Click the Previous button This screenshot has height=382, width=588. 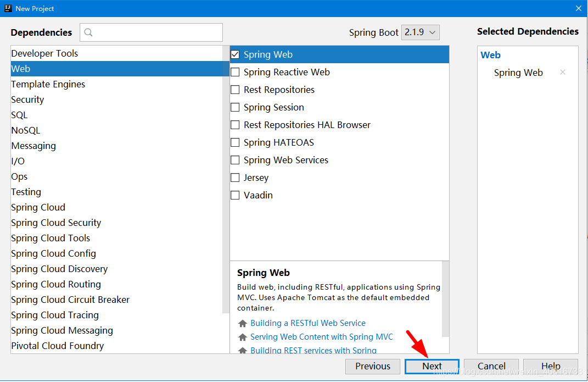point(373,366)
